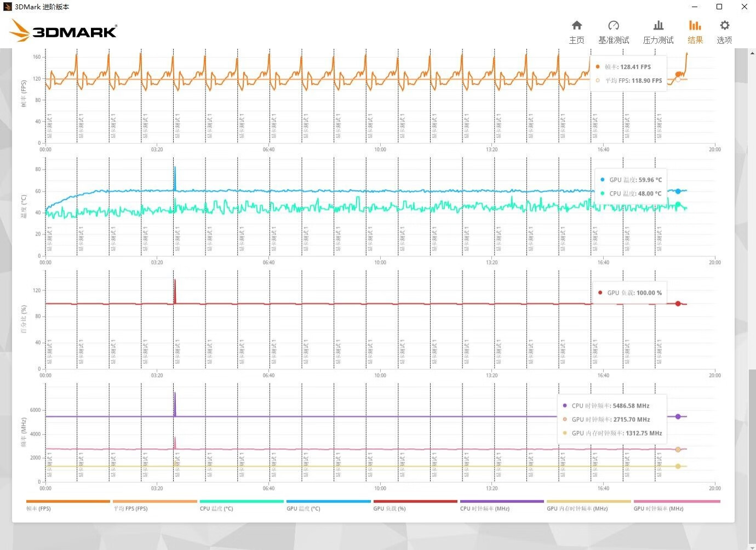Select the 结果 results bar-chart icon
Image resolution: width=756 pixels, height=550 pixels.
[695, 25]
